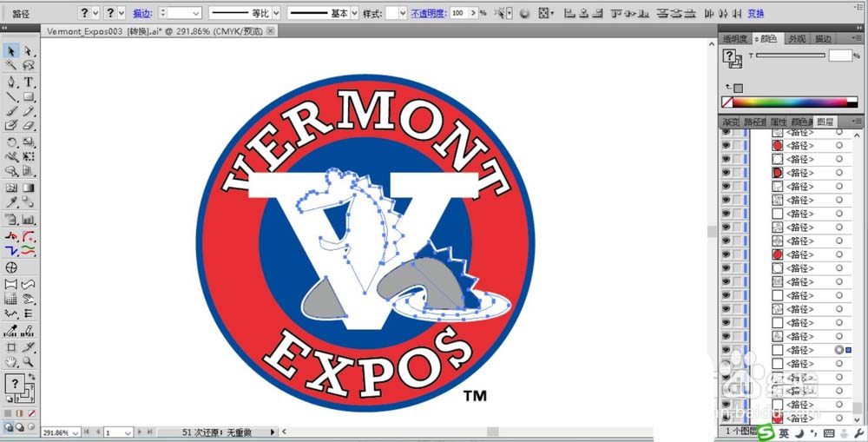Select the Rectangle tool
The image size is (868, 442).
coord(29,97)
